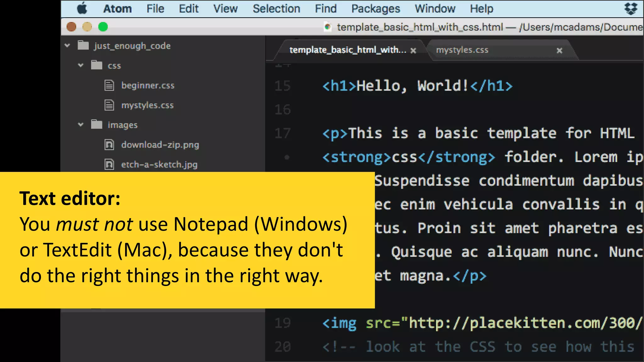Click line number 17 in the gutter
Screen dimensions: 644x362
pyautogui.click(x=282, y=133)
